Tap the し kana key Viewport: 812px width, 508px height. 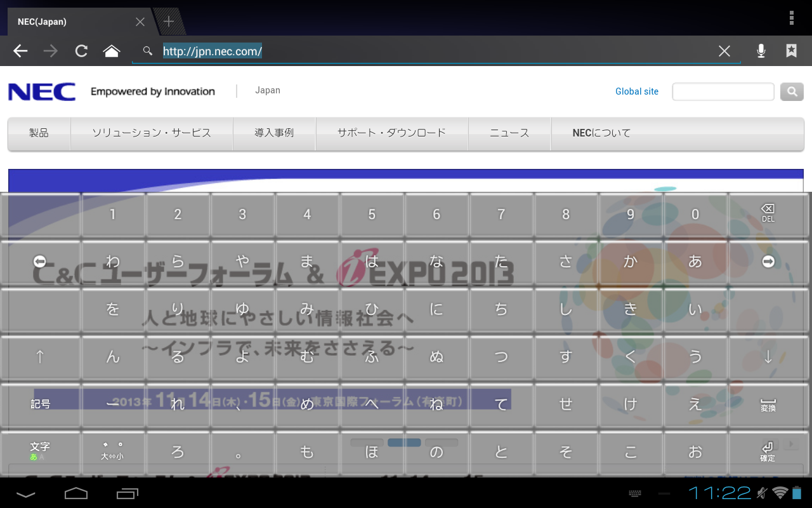(x=566, y=309)
